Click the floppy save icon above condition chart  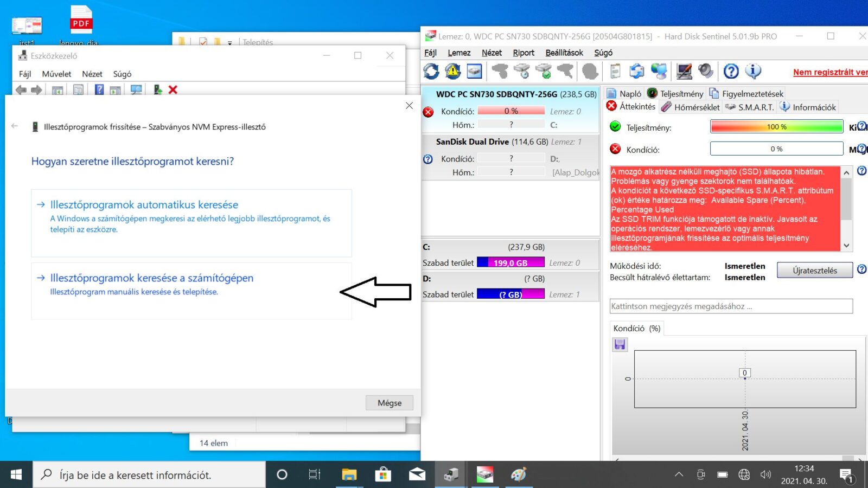click(x=620, y=344)
